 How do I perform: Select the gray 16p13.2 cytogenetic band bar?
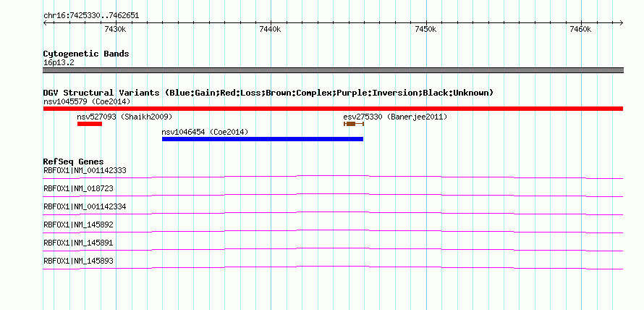[x=333, y=70]
